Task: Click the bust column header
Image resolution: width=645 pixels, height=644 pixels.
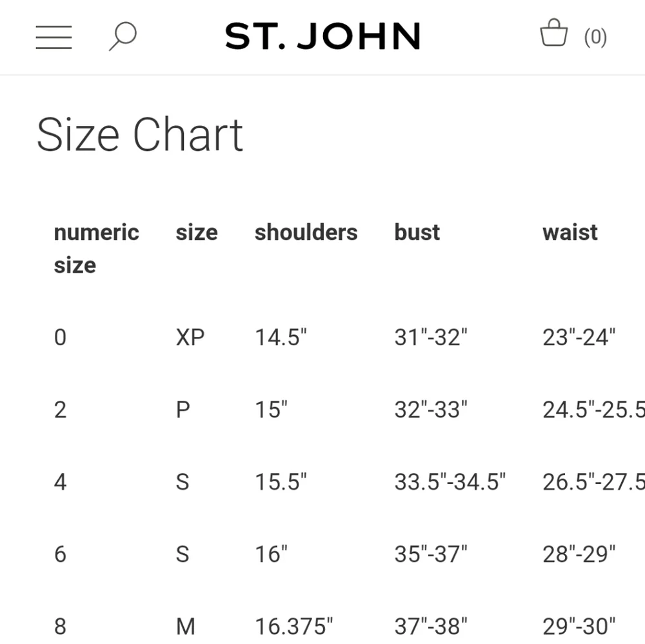Action: pyautogui.click(x=417, y=232)
